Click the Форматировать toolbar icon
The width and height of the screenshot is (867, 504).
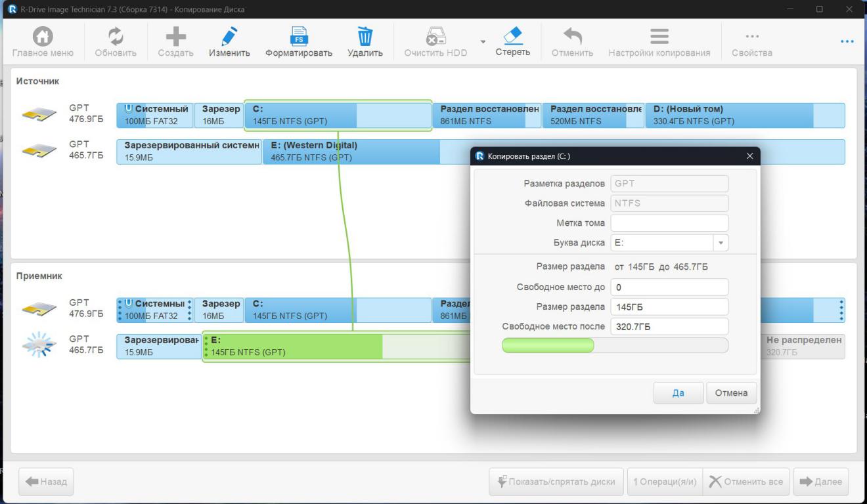tap(298, 37)
